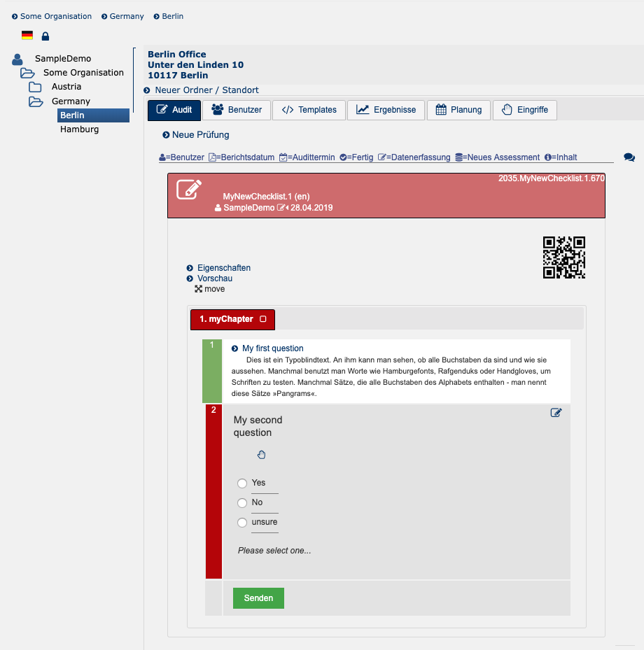Click the large edit icon in red header

(x=189, y=190)
